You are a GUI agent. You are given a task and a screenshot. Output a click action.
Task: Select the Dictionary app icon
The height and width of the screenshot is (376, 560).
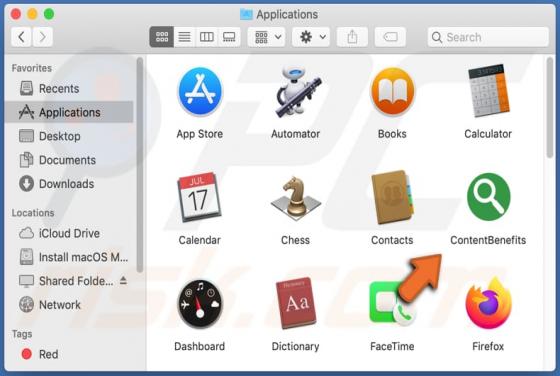296,303
